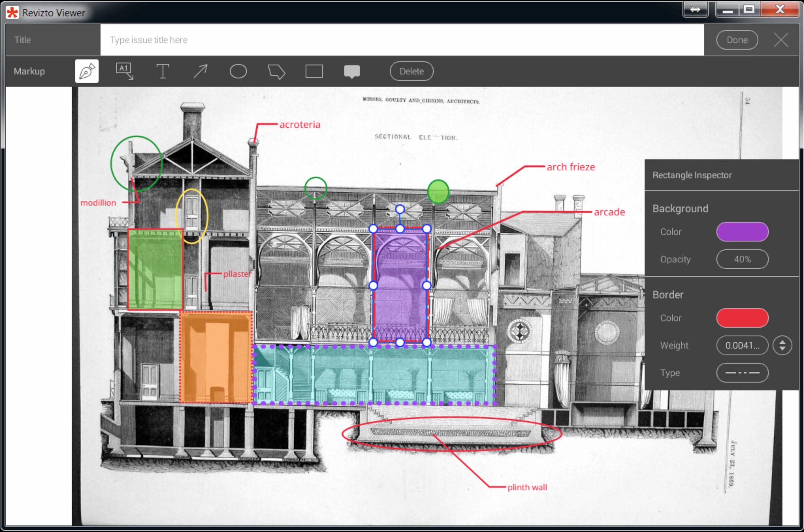Viewport: 804px width, 532px height.
Task: Select the A1 callout text tool
Action: click(x=125, y=71)
